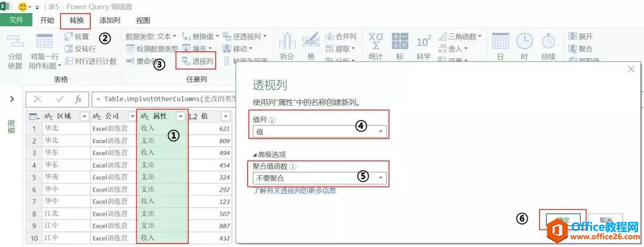Click info icon next to 值列
Viewport: 644px width, 247px height.
(x=272, y=121)
